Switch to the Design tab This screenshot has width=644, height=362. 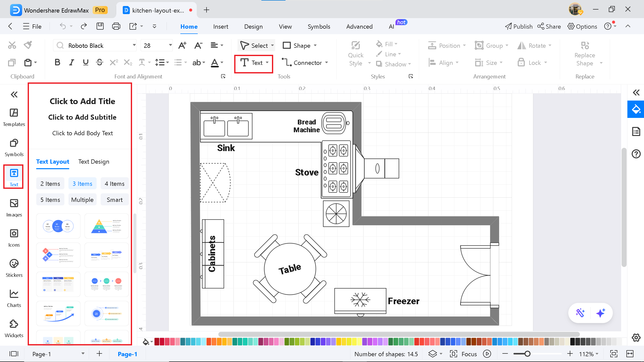253,26
